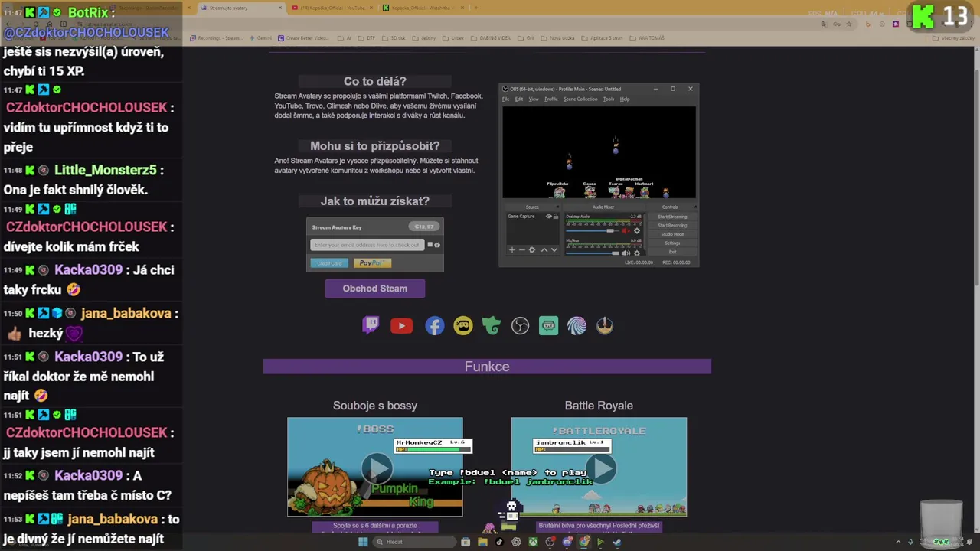This screenshot has height=551, width=980.
Task: Open Discord from the taskbar
Action: click(x=567, y=542)
